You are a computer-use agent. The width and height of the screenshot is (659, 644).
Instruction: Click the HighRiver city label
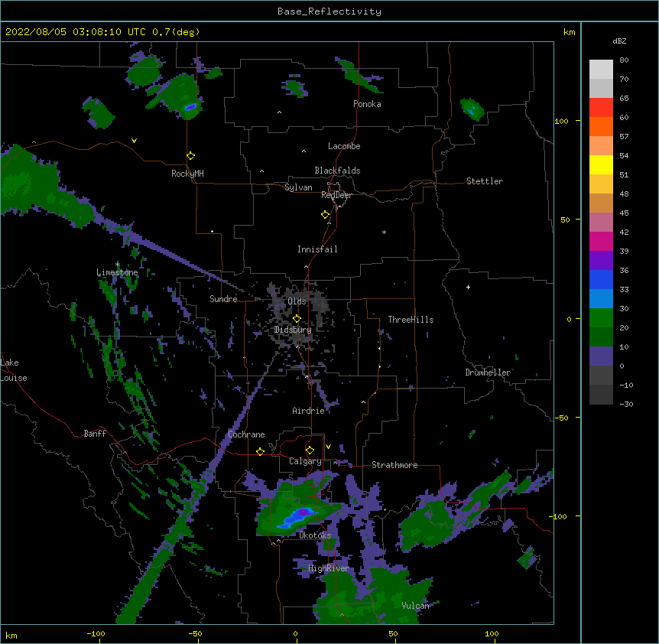329,568
